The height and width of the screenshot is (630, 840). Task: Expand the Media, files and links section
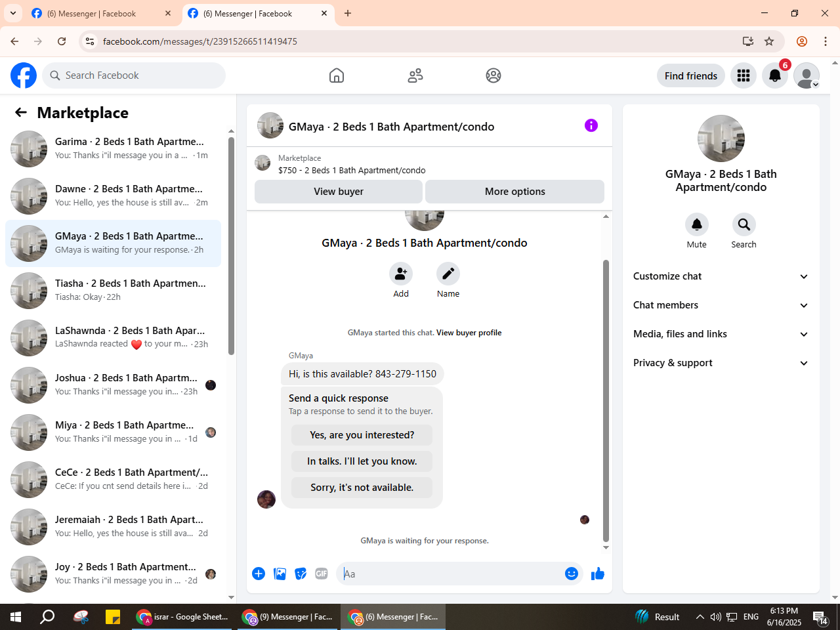pyautogui.click(x=721, y=334)
